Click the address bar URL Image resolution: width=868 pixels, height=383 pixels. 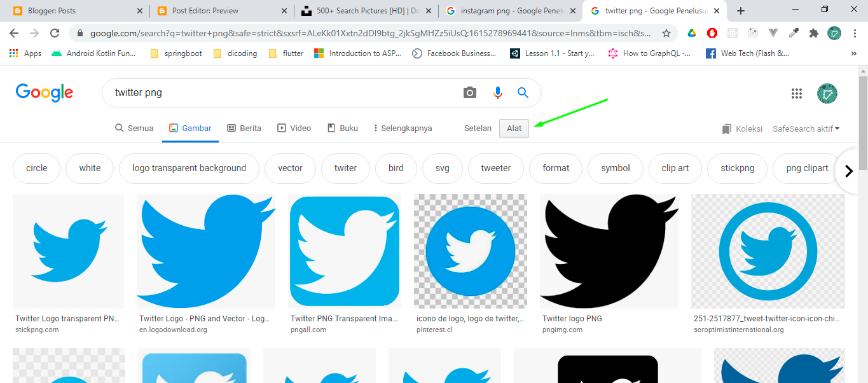pos(370,33)
